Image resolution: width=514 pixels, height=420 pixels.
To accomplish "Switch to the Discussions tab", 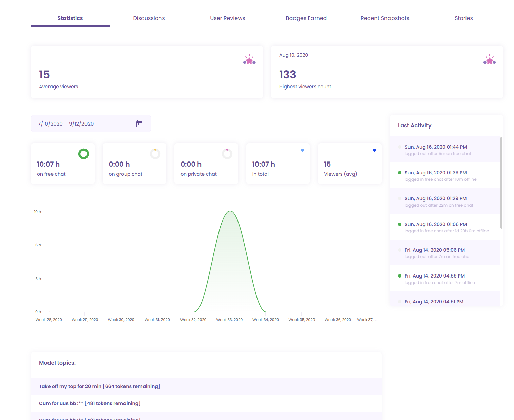I will click(149, 18).
